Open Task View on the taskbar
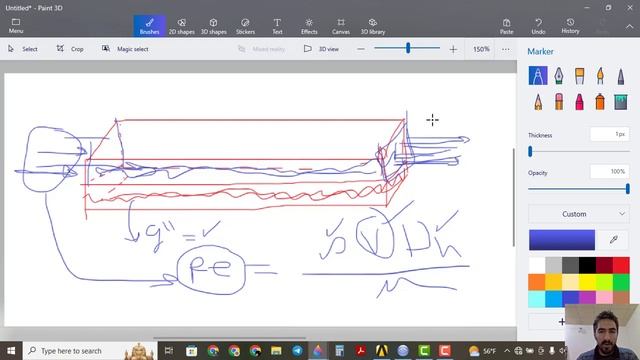The width and height of the screenshot is (640, 360). (x=169, y=351)
